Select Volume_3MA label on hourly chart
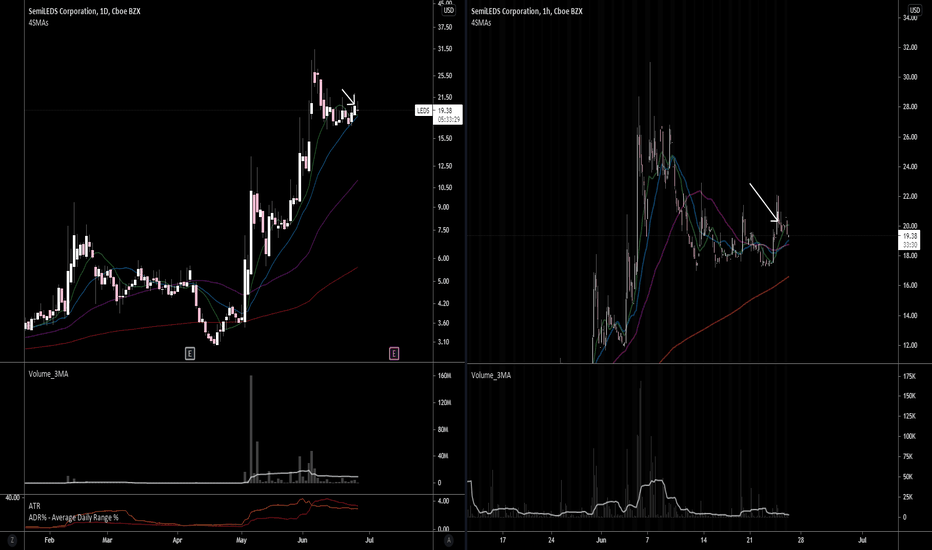 [x=491, y=375]
